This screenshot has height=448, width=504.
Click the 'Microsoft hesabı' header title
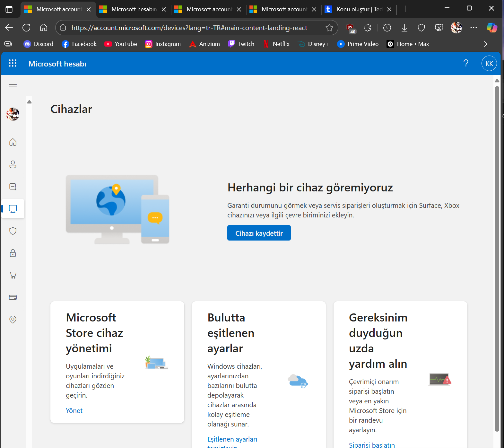click(57, 64)
